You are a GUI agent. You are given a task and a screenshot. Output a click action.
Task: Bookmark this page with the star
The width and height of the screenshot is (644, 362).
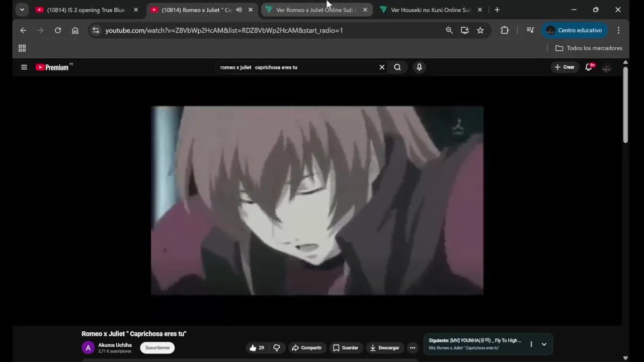coord(480,30)
